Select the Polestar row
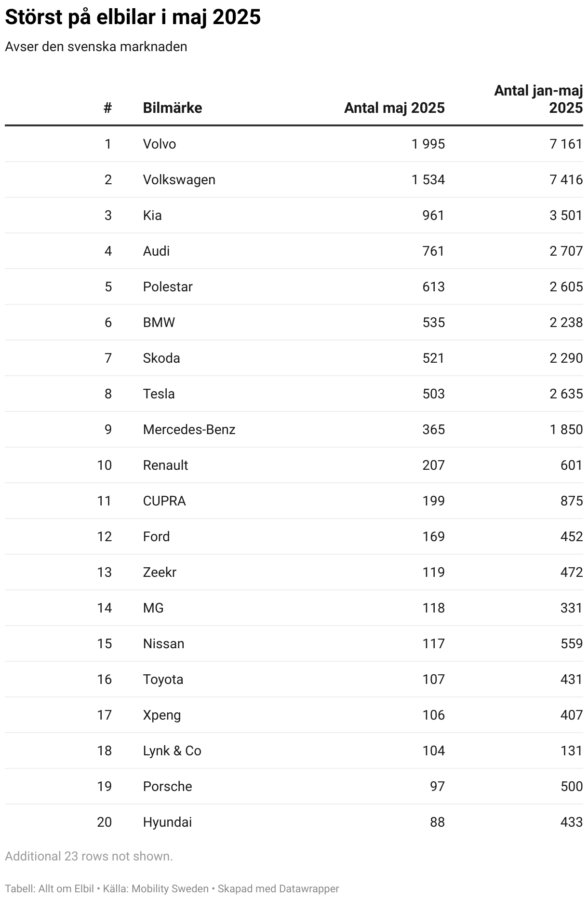Image resolution: width=588 pixels, height=900 pixels. [x=294, y=286]
